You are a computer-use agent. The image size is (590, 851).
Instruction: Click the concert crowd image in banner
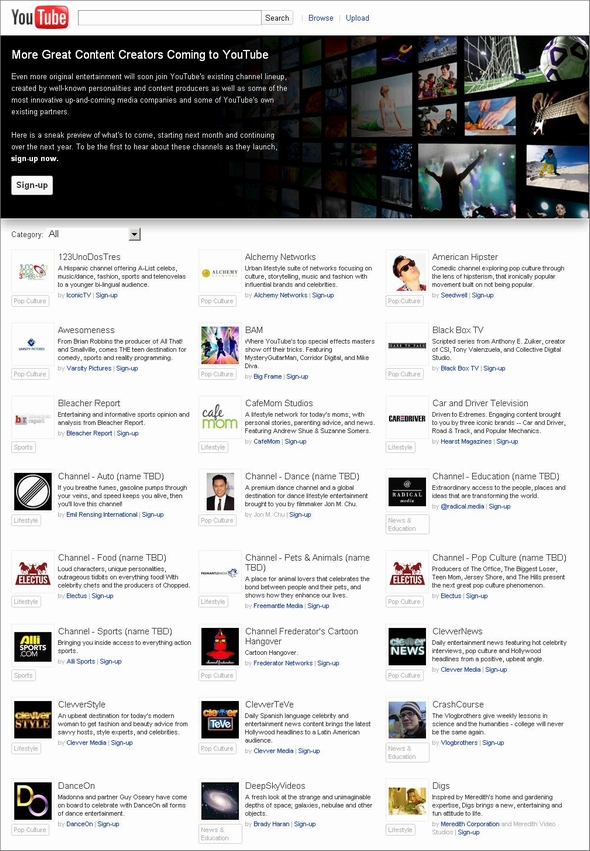(466, 180)
